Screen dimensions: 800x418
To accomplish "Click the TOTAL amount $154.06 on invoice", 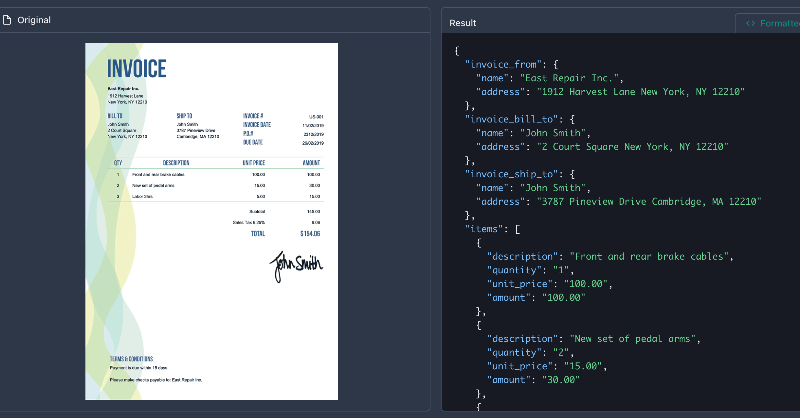I will point(310,234).
